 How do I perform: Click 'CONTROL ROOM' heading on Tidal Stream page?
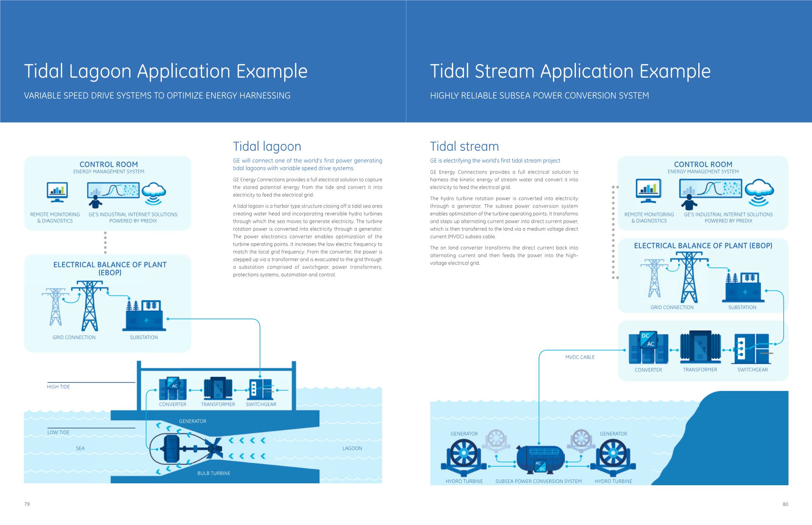click(703, 164)
